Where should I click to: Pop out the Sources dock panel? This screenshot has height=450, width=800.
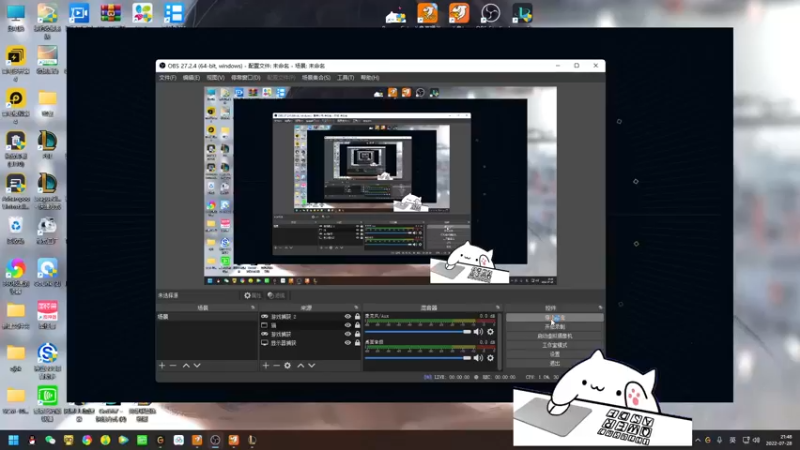(x=356, y=308)
